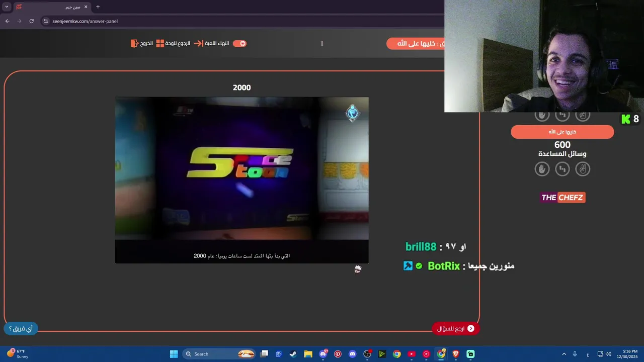Click the 600 team score
Viewport: 644px width, 362px height.
tap(562, 145)
